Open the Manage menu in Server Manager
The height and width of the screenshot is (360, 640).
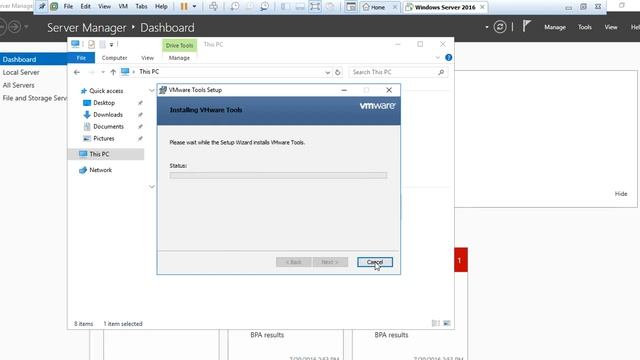pyautogui.click(x=555, y=27)
